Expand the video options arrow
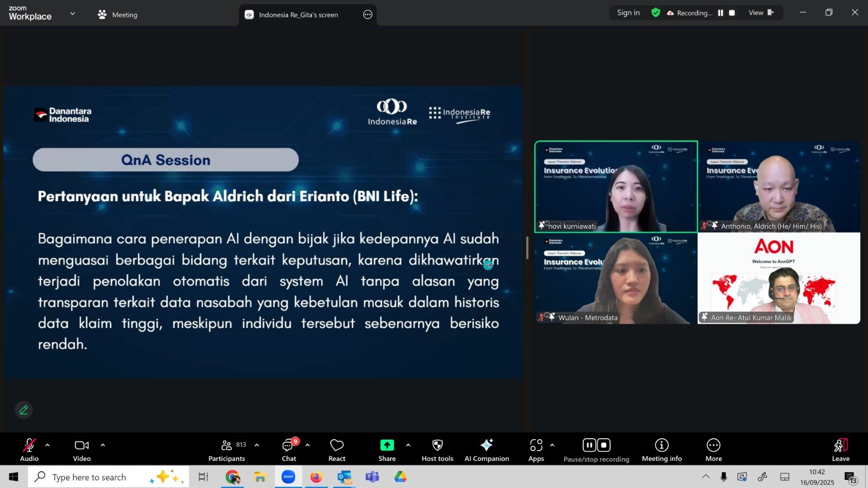The height and width of the screenshot is (488, 868). tap(103, 445)
